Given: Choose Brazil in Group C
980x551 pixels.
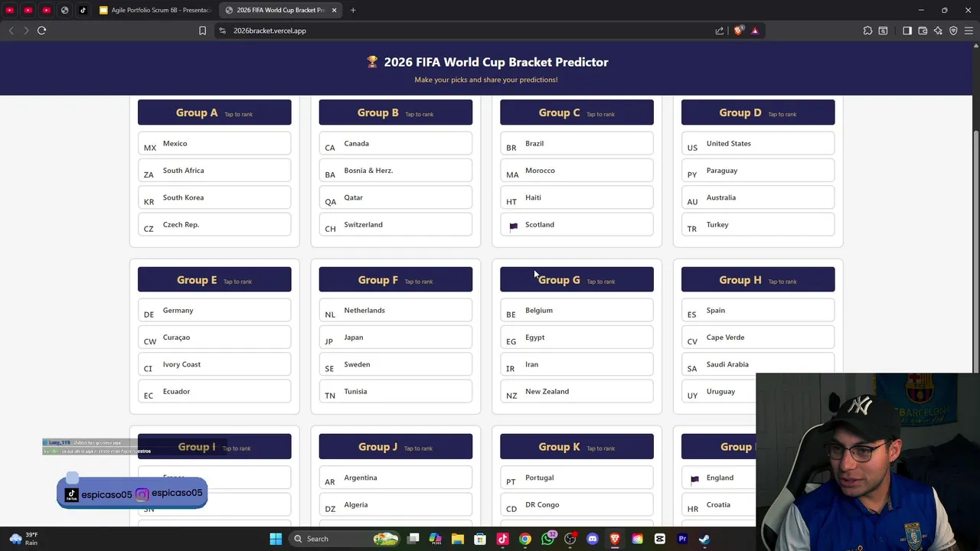Looking at the screenshot, I should tap(577, 143).
